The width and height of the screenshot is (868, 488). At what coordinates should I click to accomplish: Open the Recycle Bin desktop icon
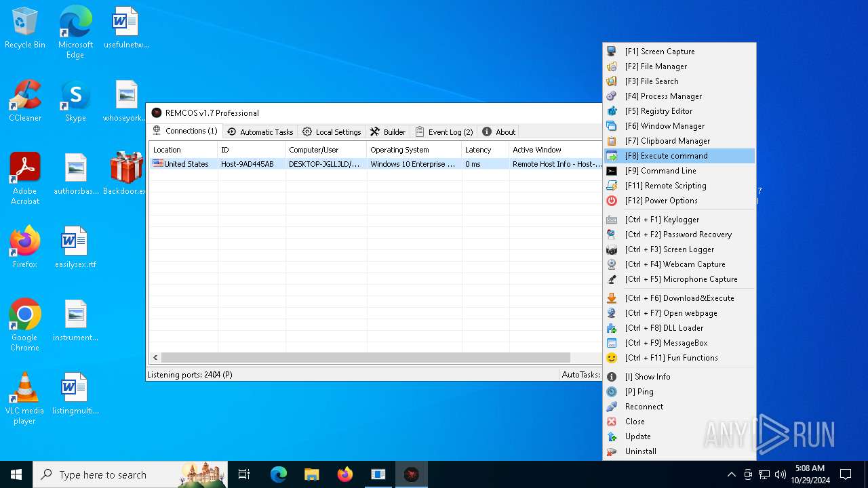click(25, 28)
